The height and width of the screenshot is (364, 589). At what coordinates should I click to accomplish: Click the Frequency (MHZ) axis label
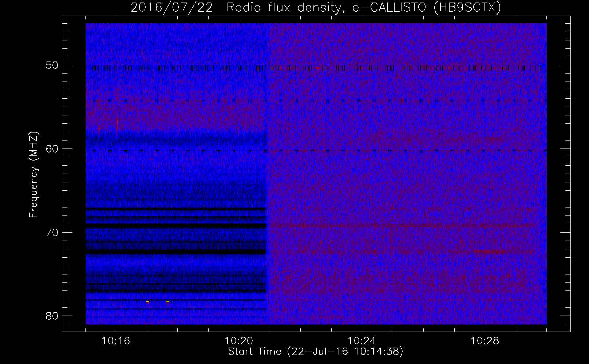click(33, 174)
